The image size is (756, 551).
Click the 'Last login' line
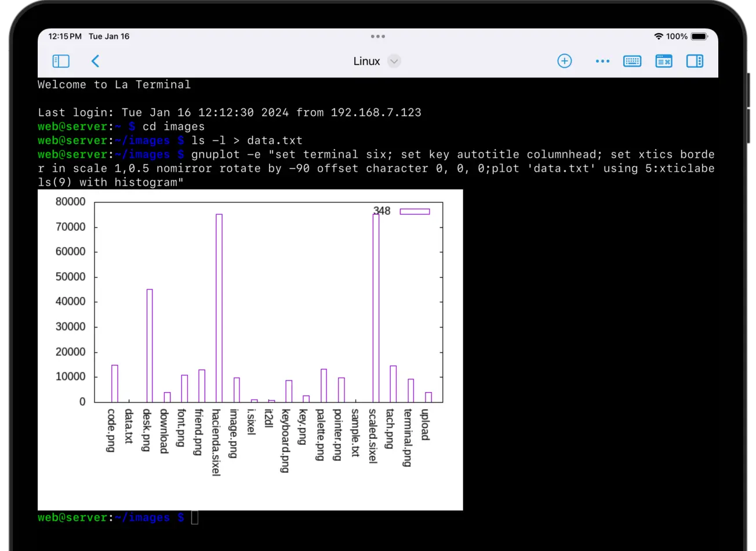point(230,113)
